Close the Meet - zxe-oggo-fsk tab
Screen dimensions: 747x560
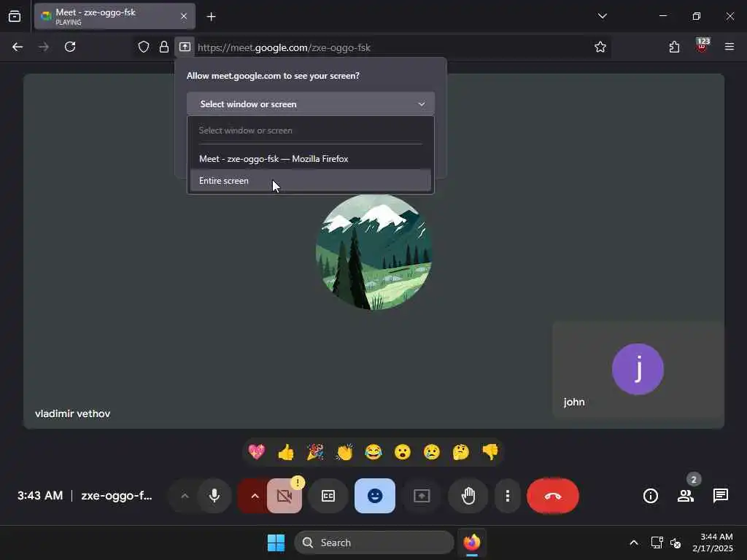point(184,16)
